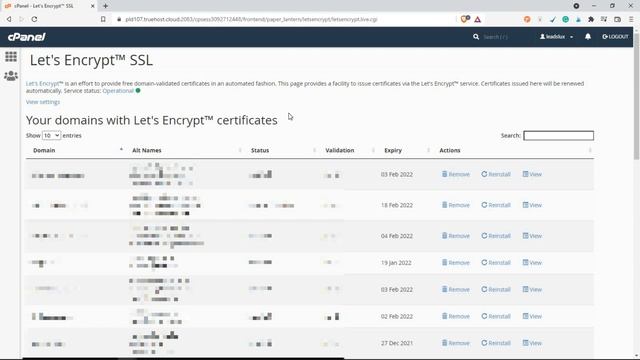Open a new browser tab
Viewport: 640px width, 360px height.
105,6
